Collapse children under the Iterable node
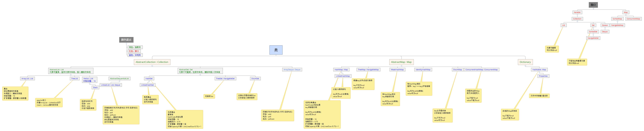The image size is (644, 131). pos(577,15)
